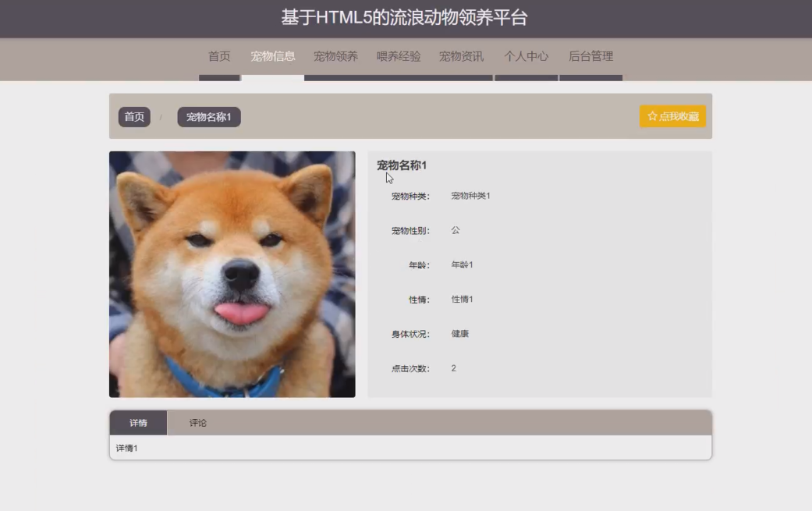Screen dimensions: 812x511
Task: Select the 宠物信息 navigation item
Action: (x=271, y=55)
